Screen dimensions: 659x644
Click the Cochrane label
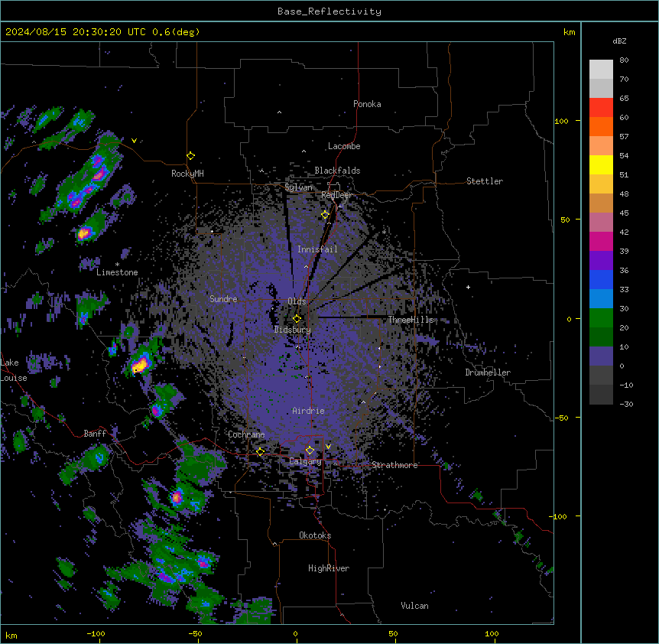246,434
